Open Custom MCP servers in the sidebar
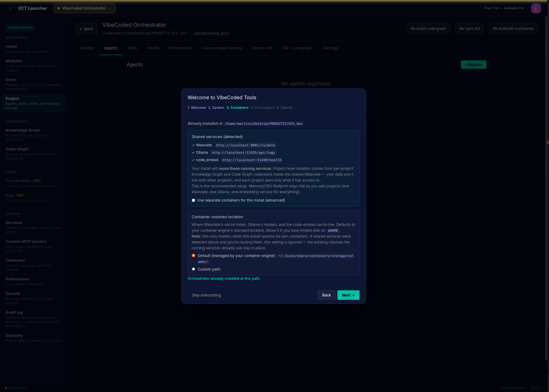The width and height of the screenshot is (549, 392). click(34, 246)
